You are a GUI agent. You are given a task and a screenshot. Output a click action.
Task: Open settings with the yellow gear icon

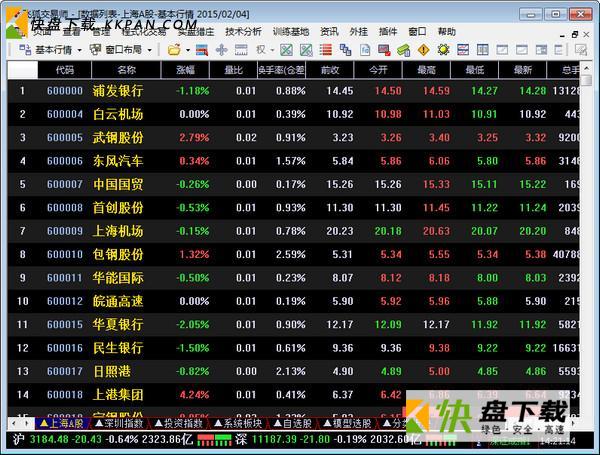tap(443, 50)
